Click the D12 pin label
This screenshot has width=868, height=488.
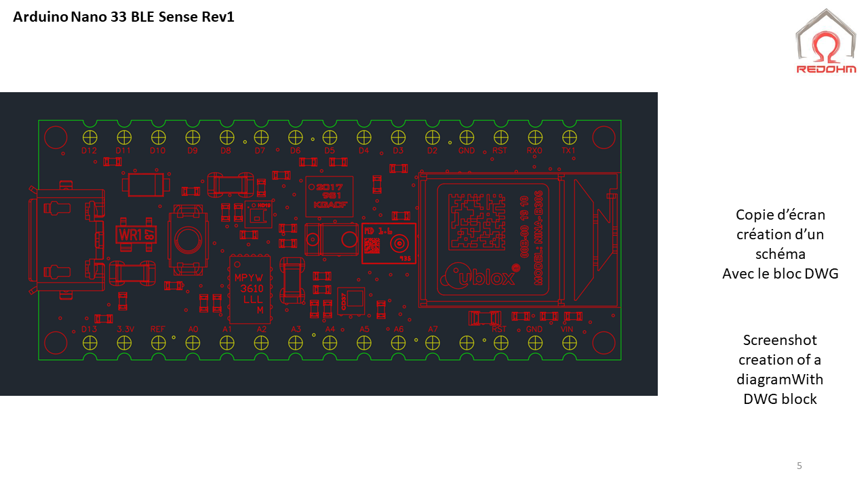click(x=89, y=150)
